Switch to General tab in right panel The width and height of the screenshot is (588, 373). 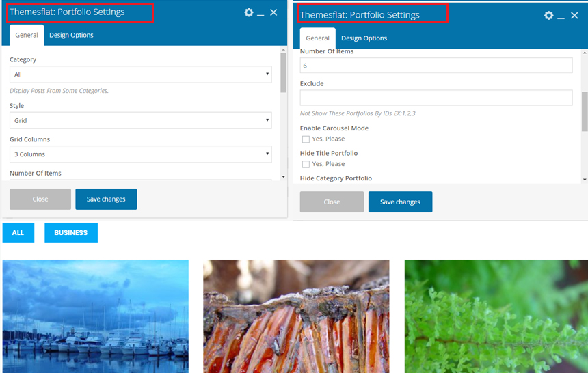coord(318,38)
